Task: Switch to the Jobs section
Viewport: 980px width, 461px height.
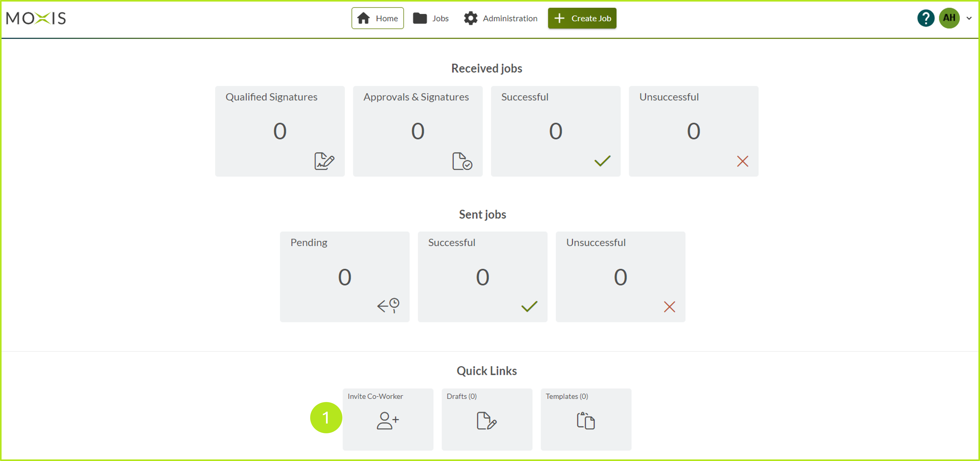Action: point(431,18)
